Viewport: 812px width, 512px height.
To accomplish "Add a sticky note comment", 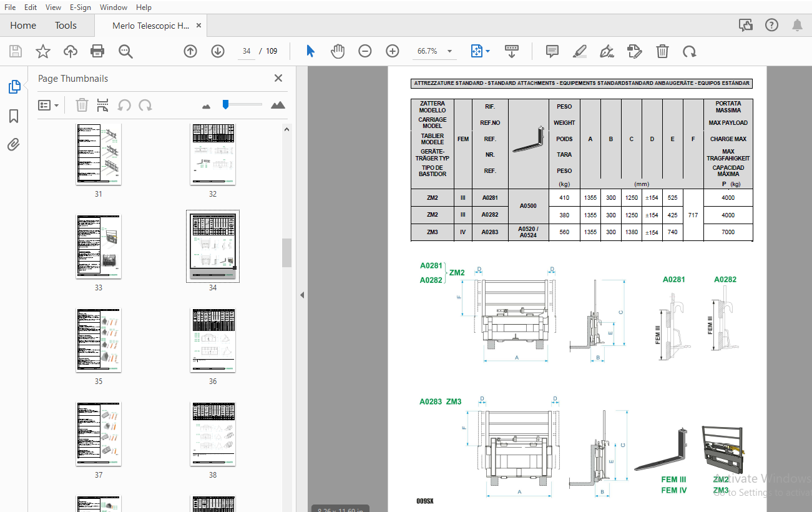I will [x=552, y=51].
